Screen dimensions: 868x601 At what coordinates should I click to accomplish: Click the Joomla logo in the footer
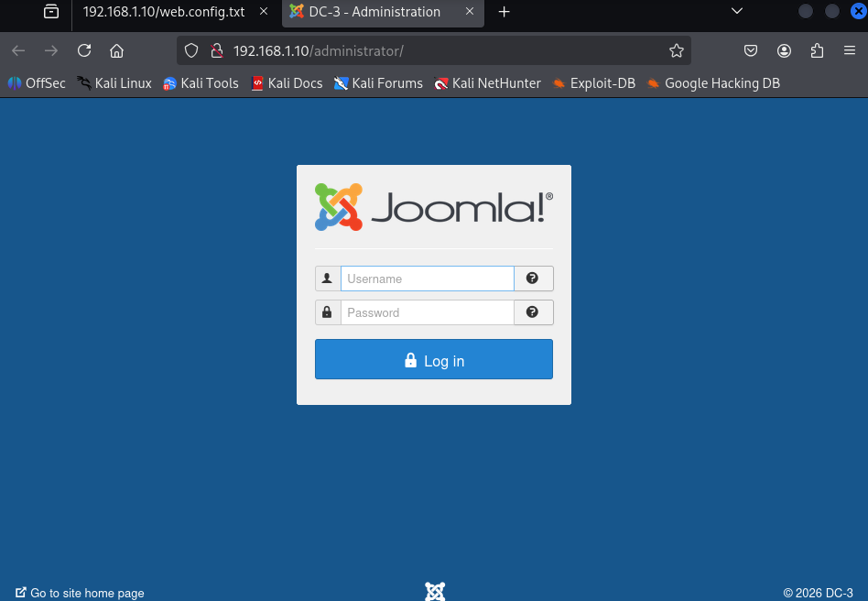(435, 592)
